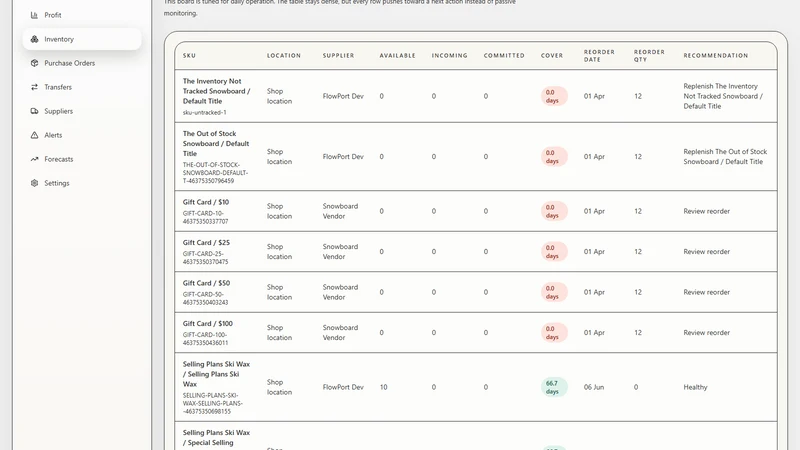This screenshot has height=450, width=800.
Task: Click Review reorder for Gift Card / $10
Action: (707, 211)
